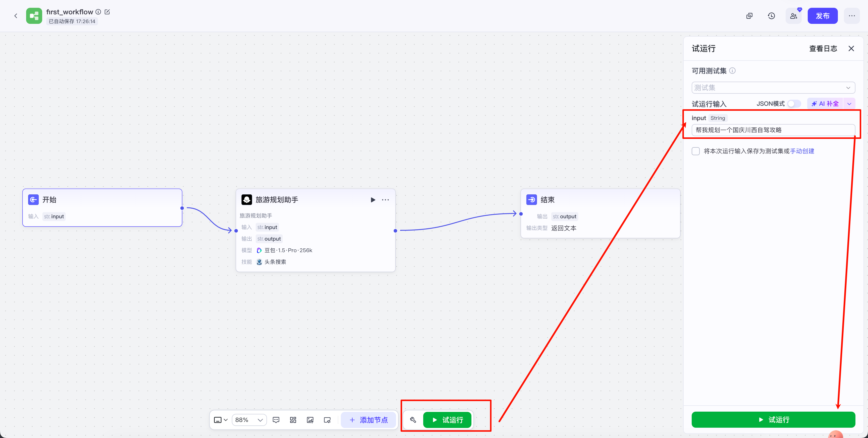Open collaborators people icon
The width and height of the screenshot is (868, 438).
point(794,16)
